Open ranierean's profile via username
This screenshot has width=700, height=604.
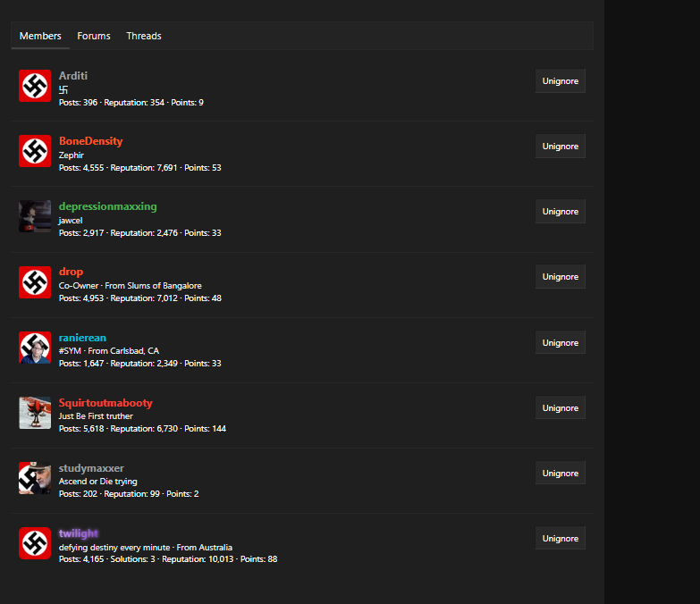coord(82,338)
